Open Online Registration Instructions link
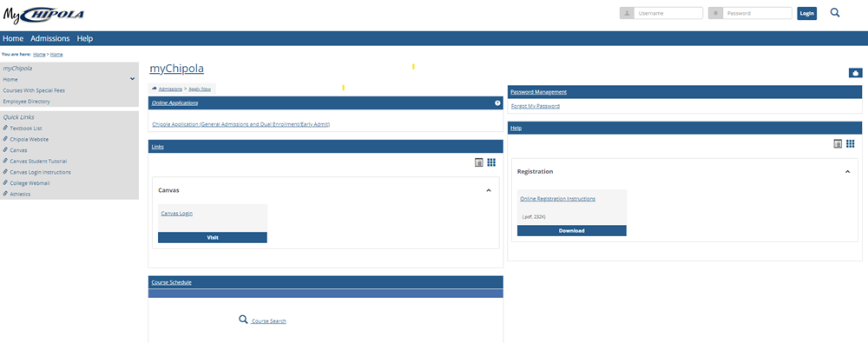This screenshot has width=868, height=343. 557,199
